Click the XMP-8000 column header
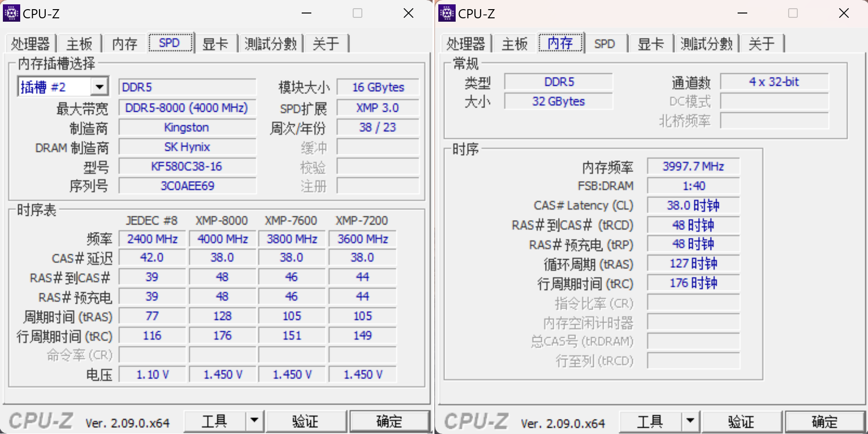The width and height of the screenshot is (868, 434). pyautogui.click(x=222, y=221)
